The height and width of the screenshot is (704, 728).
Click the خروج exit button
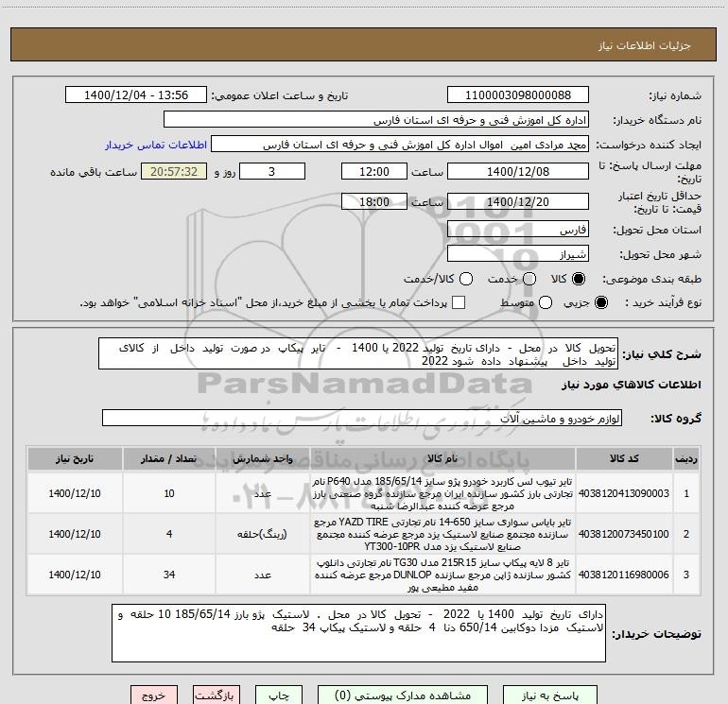click(154, 695)
